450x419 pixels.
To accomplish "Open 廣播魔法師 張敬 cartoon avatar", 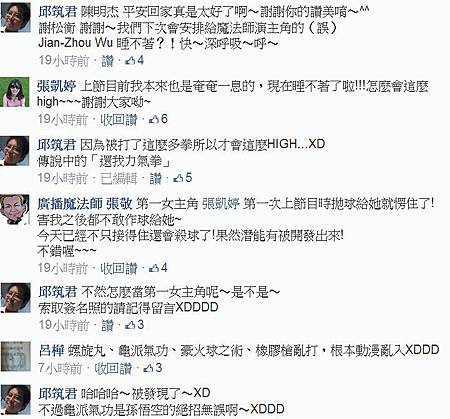I will pyautogui.click(x=15, y=210).
